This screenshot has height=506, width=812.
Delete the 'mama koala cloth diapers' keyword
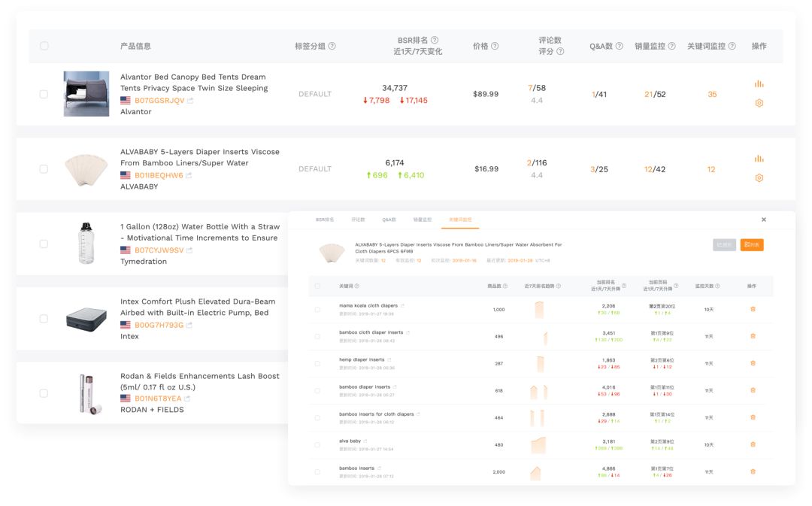(753, 309)
